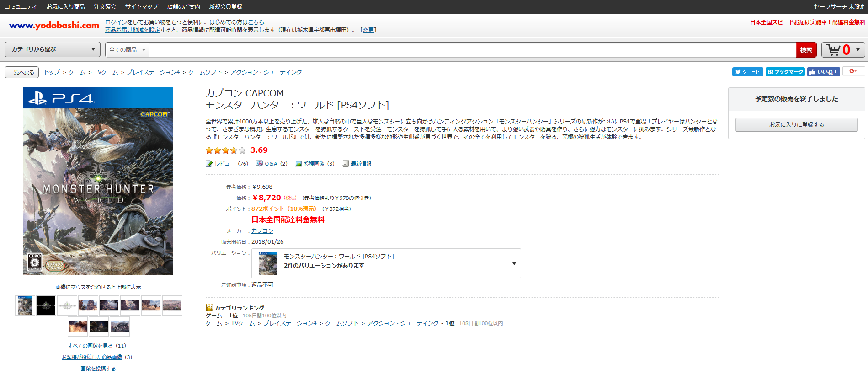
Task: Open 店舗のご案内 in the top menu
Action: coord(184,7)
